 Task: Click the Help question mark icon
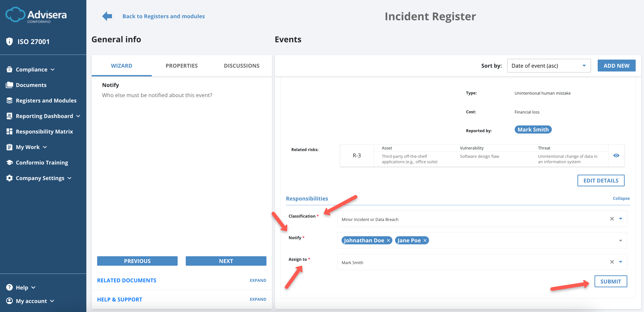coord(9,287)
